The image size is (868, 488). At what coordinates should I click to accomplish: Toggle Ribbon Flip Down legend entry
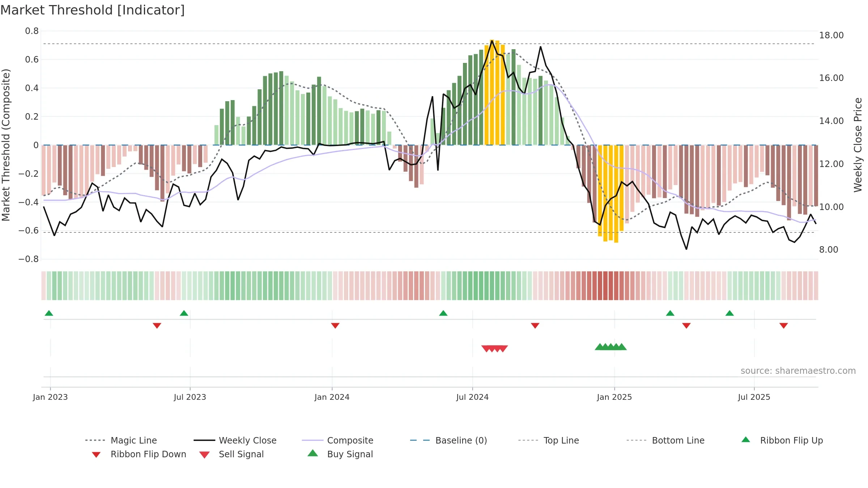point(139,454)
